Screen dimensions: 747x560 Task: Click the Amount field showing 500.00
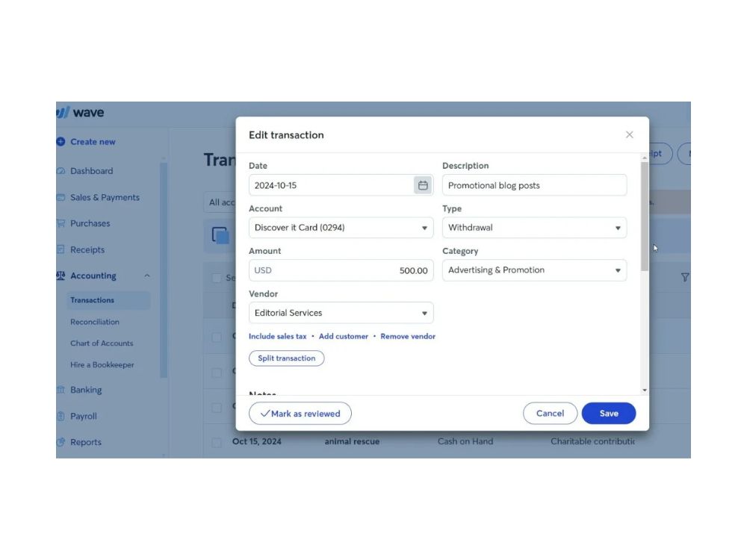pyautogui.click(x=341, y=270)
